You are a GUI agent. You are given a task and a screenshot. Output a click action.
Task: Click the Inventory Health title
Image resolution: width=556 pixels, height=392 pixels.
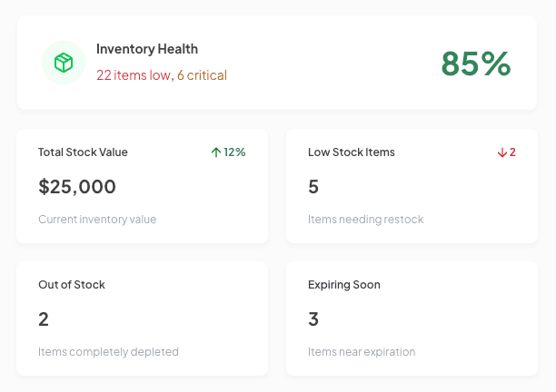pyautogui.click(x=147, y=49)
